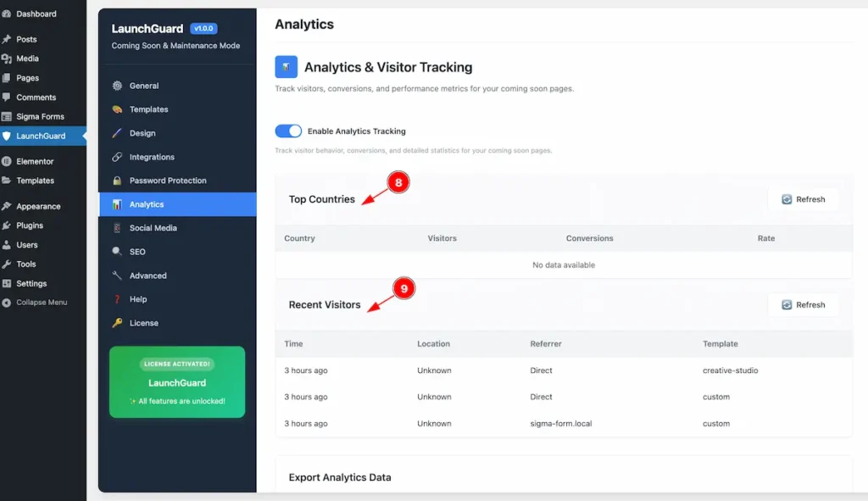Click the Template column header
The image size is (868, 501).
pyautogui.click(x=721, y=344)
